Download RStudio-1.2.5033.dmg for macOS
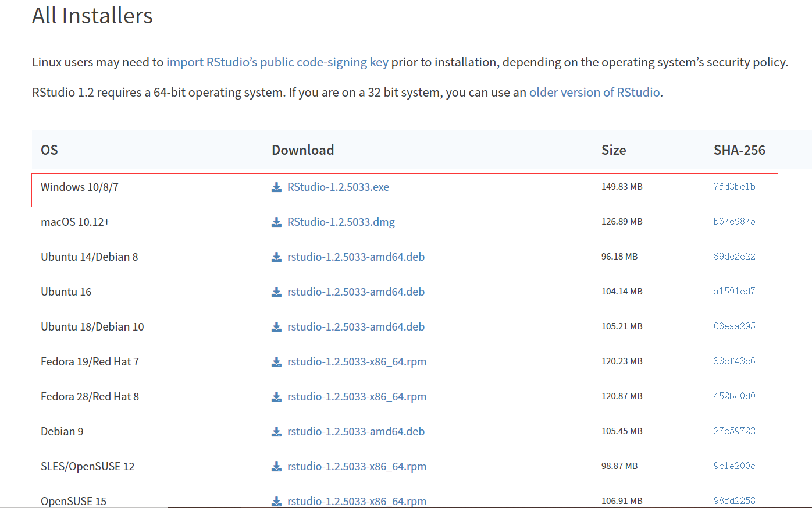Viewport: 812px width, 508px height. (x=341, y=222)
